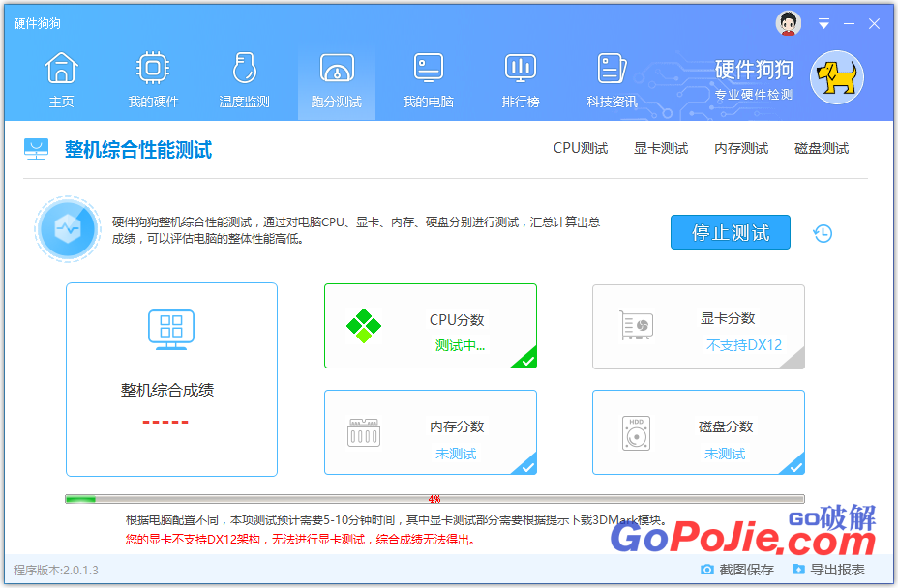Close the 硬件狗狗 window
This screenshot has width=898, height=588.
coord(874,23)
